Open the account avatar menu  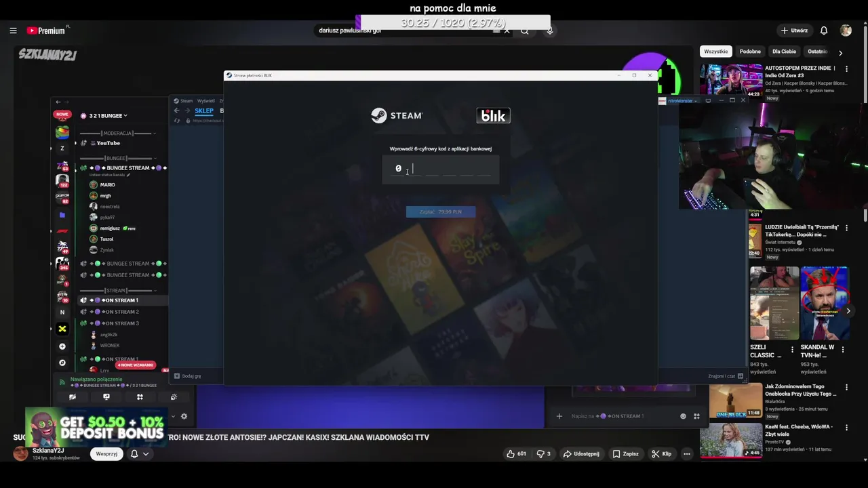(x=846, y=30)
